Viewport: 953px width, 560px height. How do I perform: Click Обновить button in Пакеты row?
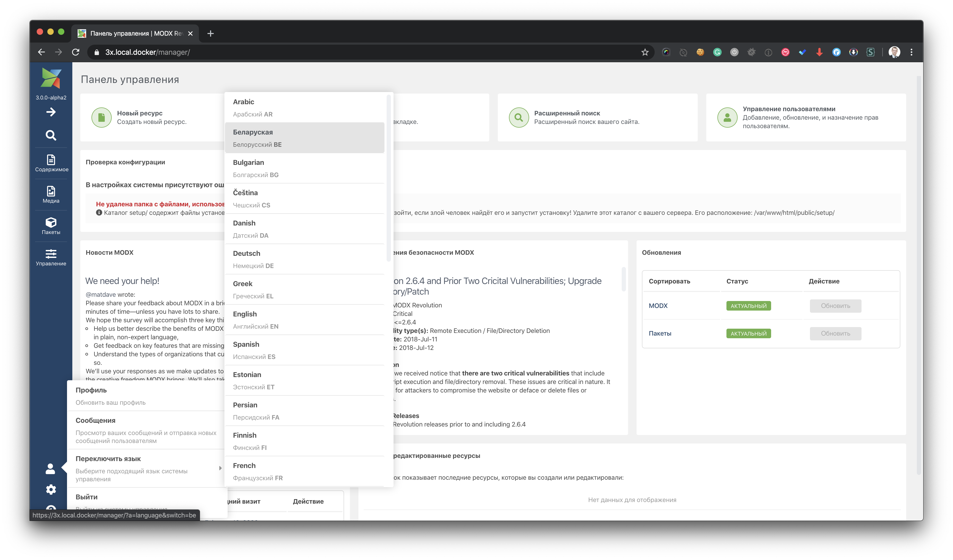pyautogui.click(x=835, y=333)
